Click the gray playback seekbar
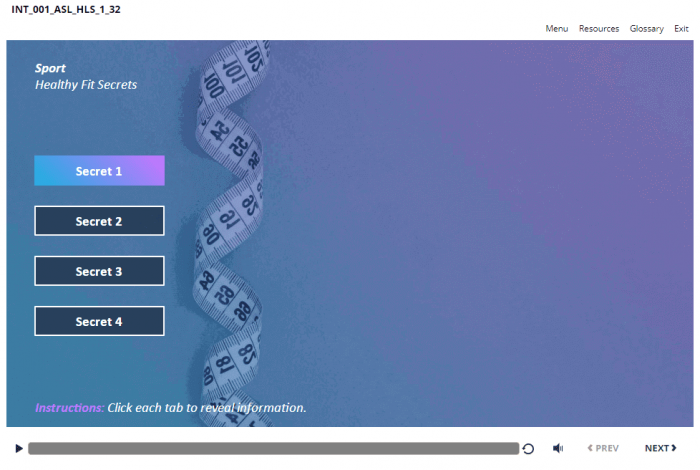 (x=273, y=449)
